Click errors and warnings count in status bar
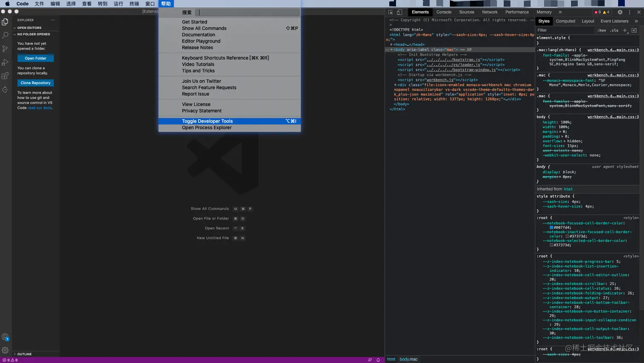 [10, 360]
